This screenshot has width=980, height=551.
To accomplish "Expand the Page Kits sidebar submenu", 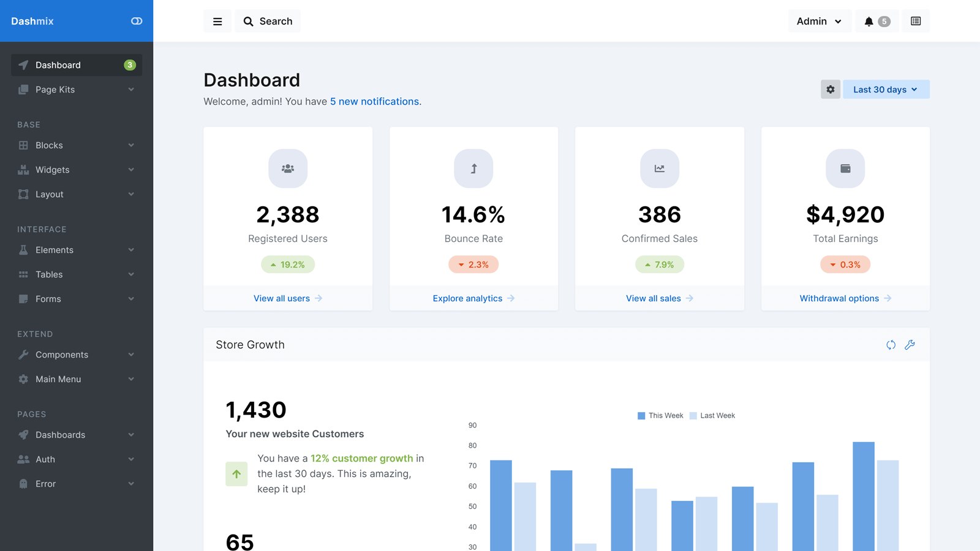I will pyautogui.click(x=76, y=89).
